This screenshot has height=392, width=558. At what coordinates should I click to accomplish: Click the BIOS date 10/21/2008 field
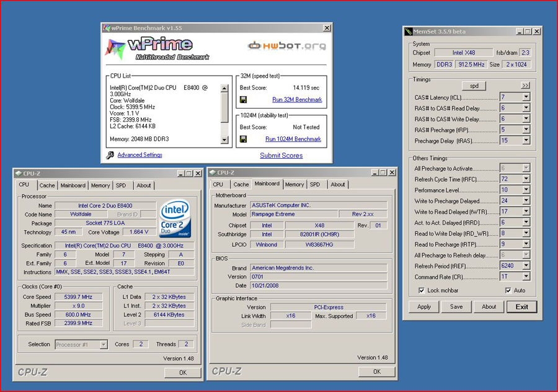[x=319, y=285]
